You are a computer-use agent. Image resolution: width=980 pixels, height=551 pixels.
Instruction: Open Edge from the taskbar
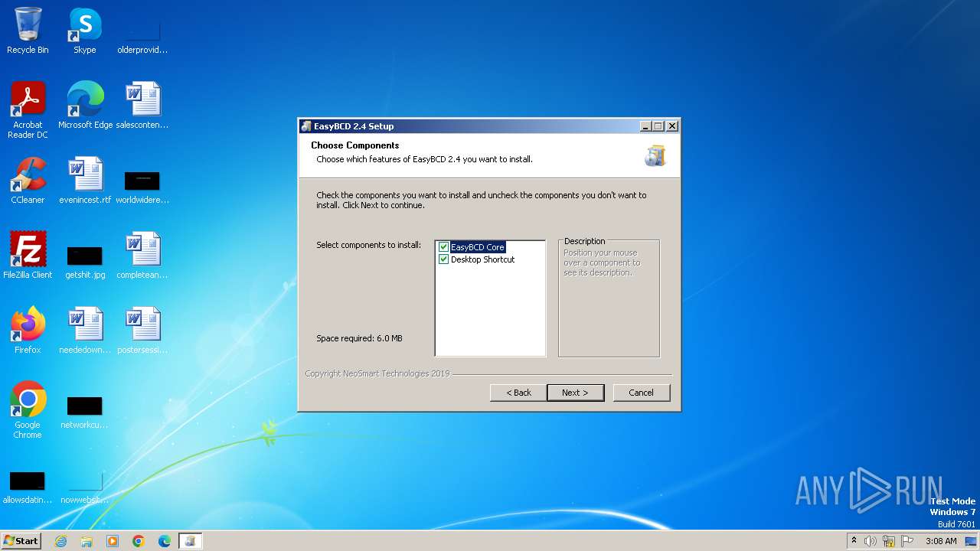[165, 541]
